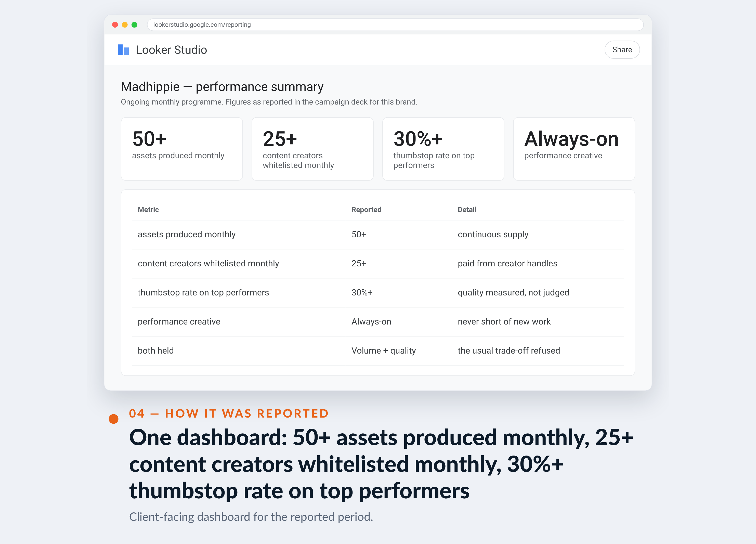756x544 pixels.
Task: Click the lookerstudio.google.com/reporting address bar
Action: click(x=395, y=25)
